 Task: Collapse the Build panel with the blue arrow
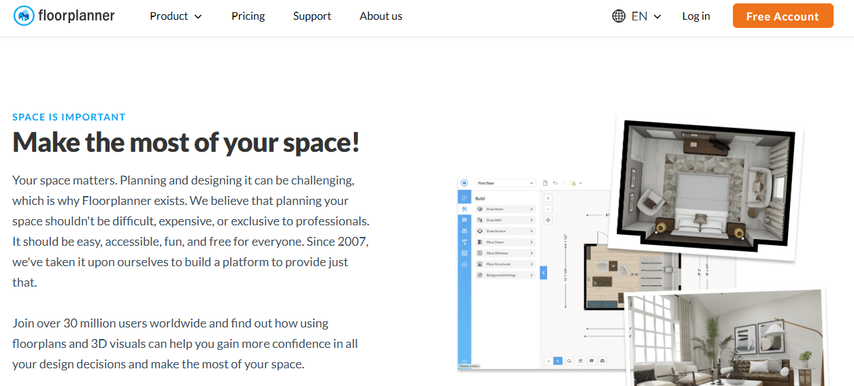(x=544, y=272)
